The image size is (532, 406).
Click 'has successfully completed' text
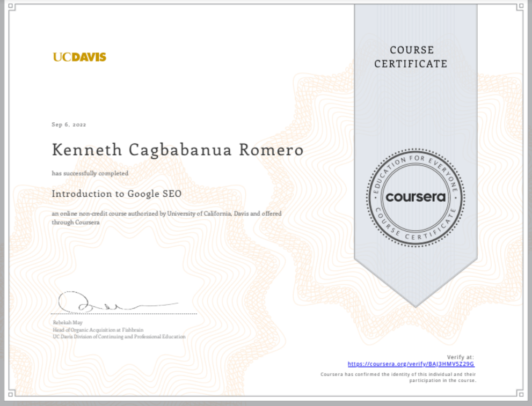coord(90,173)
